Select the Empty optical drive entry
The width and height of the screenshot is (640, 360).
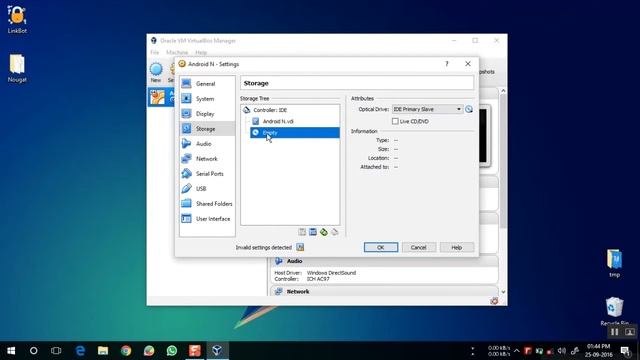tap(295, 132)
